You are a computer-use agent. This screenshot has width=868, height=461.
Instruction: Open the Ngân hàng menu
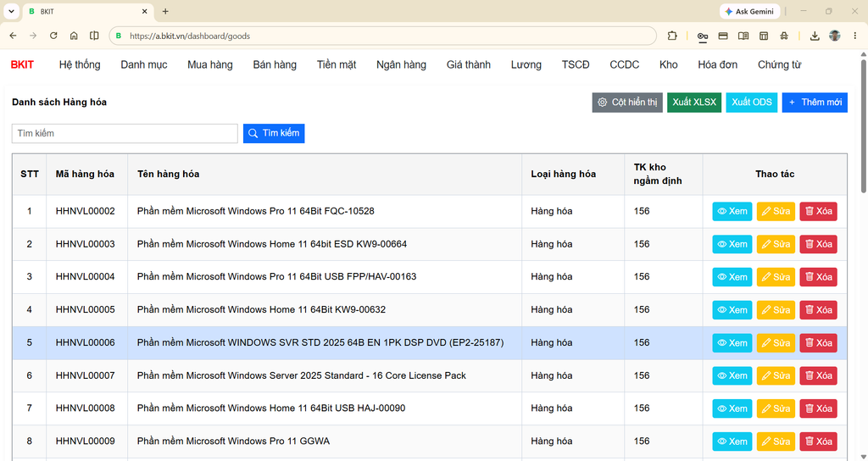(401, 64)
